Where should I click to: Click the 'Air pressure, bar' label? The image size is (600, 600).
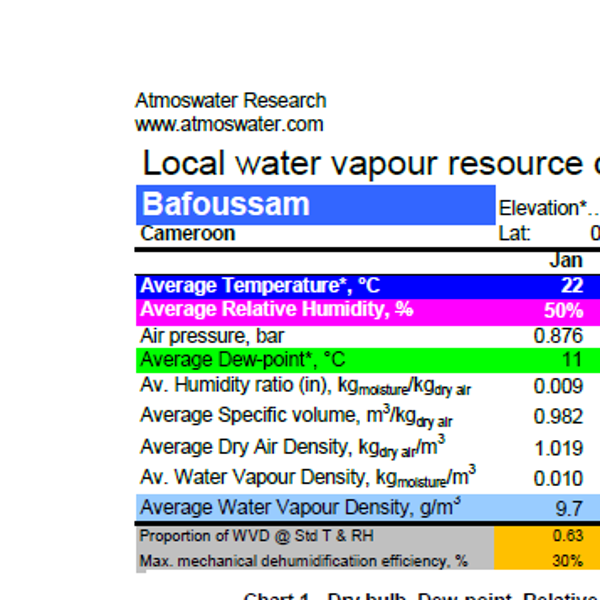coord(212,336)
